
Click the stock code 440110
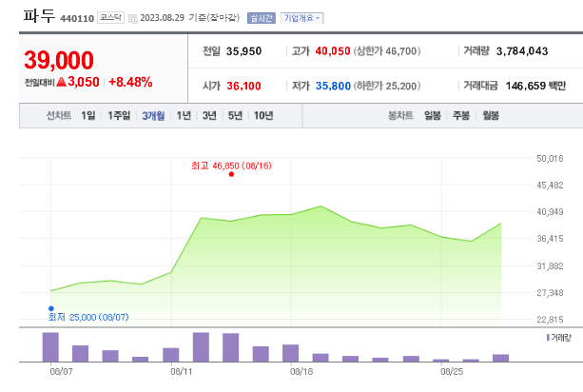77,19
